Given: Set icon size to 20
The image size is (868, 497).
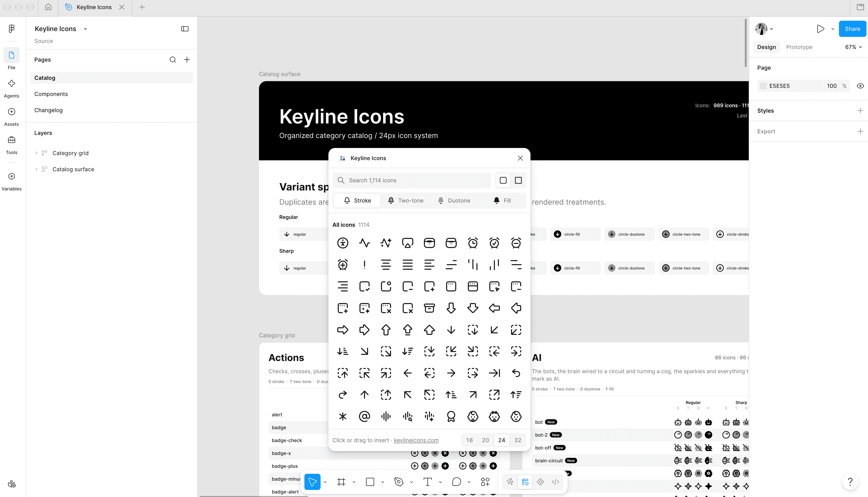Looking at the screenshot, I should 485,440.
